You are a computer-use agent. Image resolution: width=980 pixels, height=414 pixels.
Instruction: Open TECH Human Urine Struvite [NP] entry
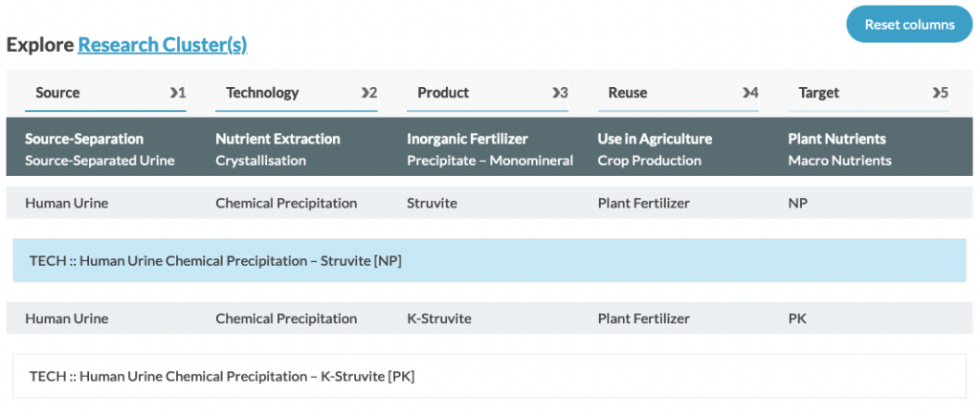click(x=489, y=260)
